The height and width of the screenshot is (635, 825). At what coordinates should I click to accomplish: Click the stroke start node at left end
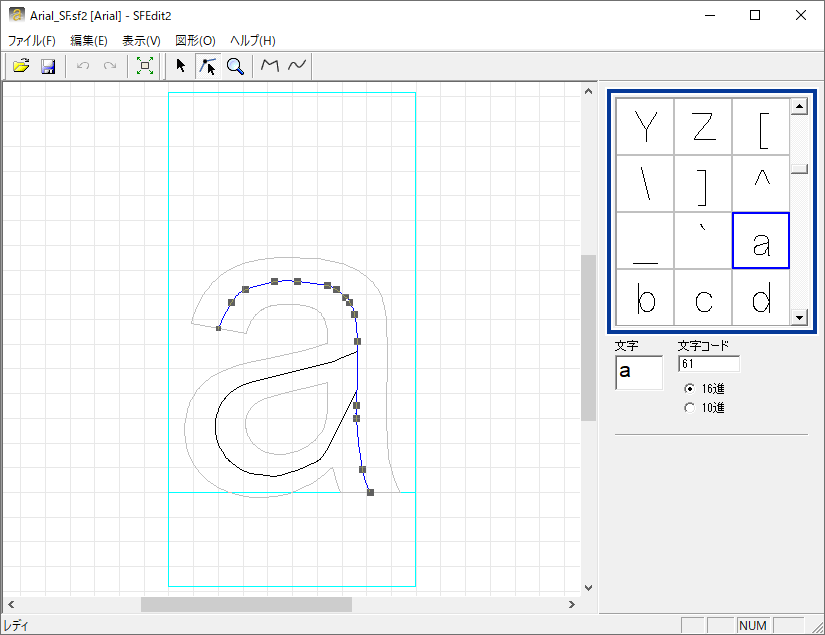218,328
